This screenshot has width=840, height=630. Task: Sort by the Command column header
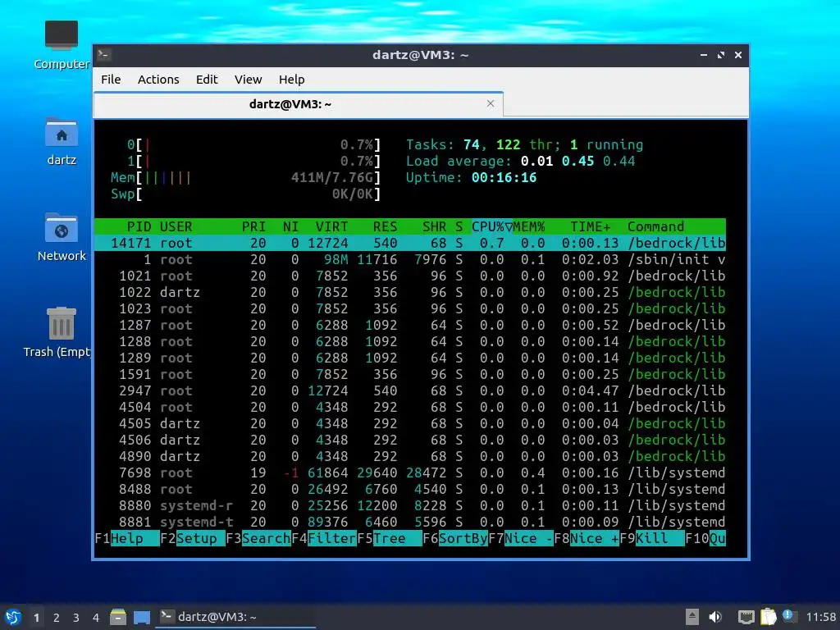pos(655,226)
